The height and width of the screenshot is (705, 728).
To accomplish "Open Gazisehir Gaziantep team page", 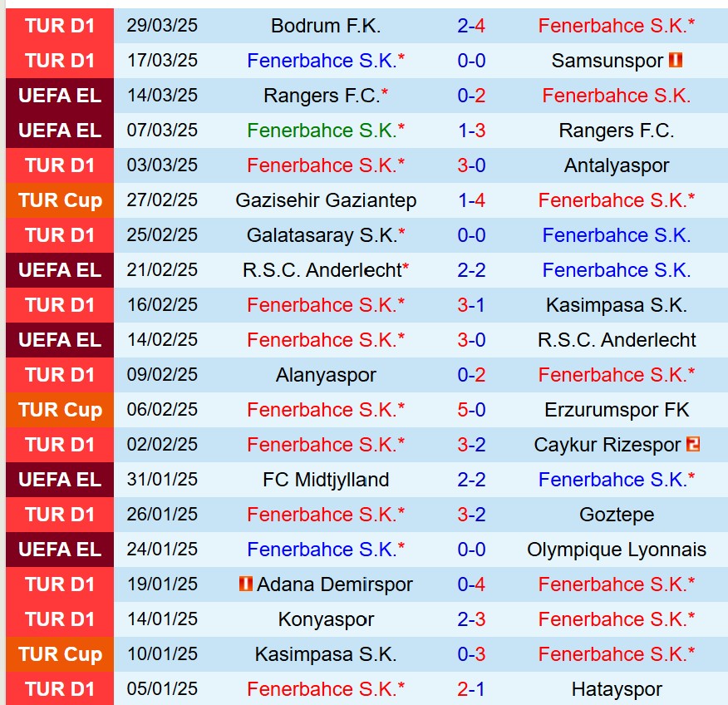I will click(x=326, y=200).
